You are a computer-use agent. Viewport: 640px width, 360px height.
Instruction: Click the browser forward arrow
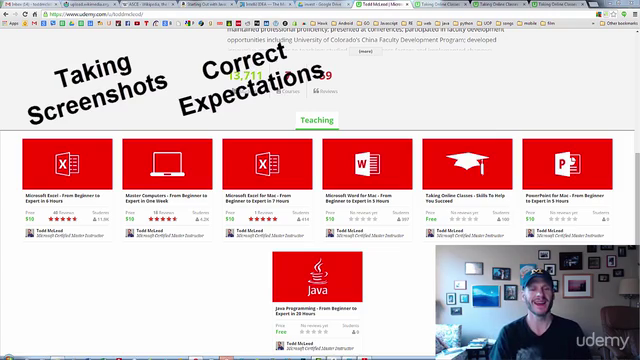(x=15, y=14)
